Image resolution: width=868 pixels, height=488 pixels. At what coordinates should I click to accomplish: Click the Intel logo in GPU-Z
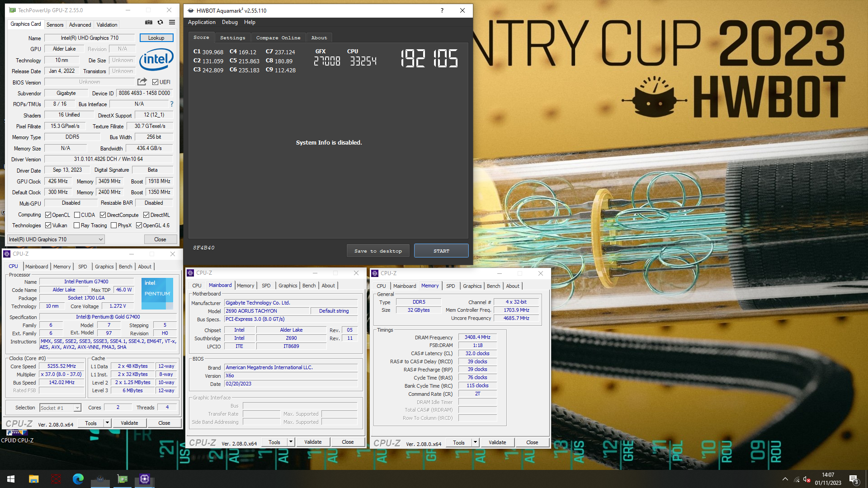pos(156,59)
